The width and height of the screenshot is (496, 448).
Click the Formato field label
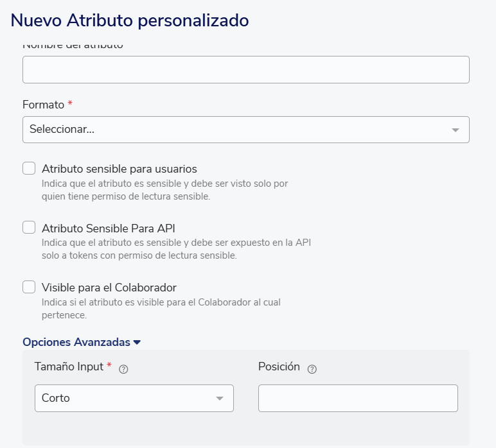[43, 105]
